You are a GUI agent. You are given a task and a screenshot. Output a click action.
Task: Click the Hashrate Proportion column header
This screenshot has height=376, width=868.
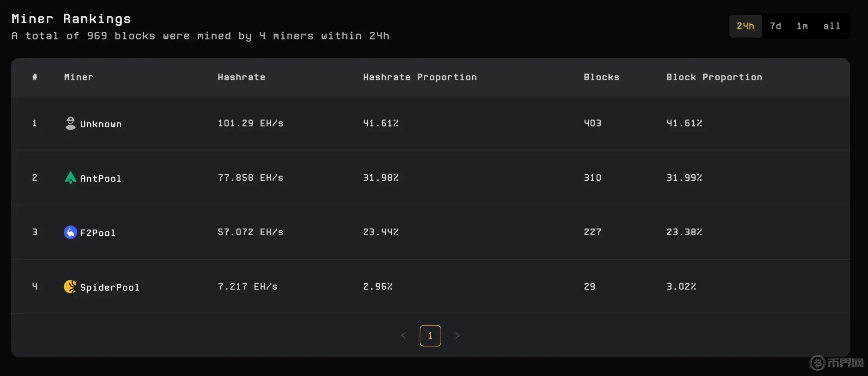[420, 77]
